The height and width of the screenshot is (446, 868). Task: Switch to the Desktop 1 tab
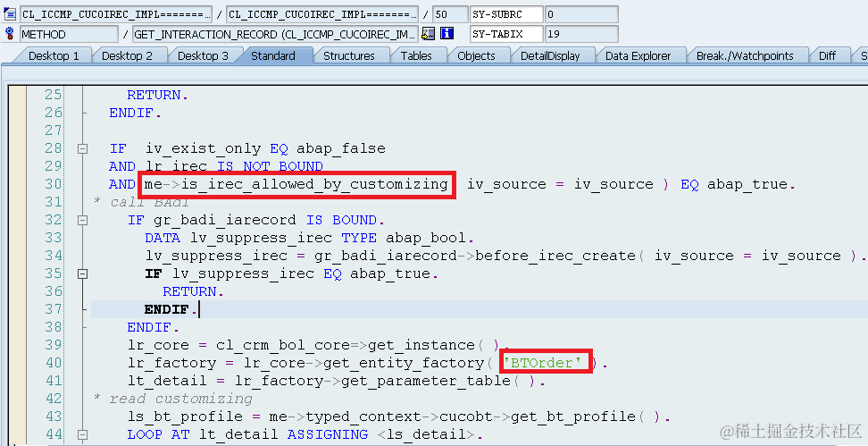pos(54,55)
